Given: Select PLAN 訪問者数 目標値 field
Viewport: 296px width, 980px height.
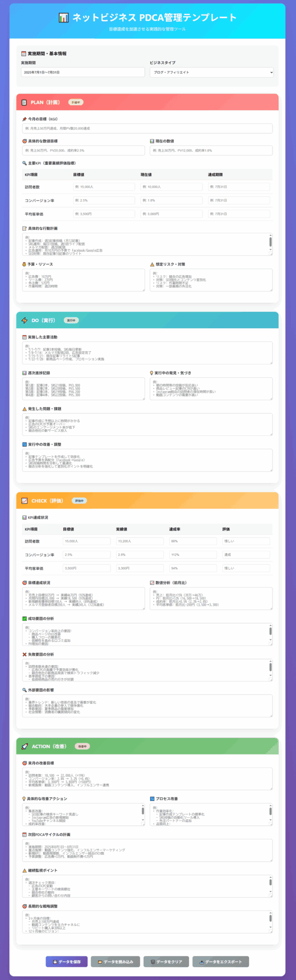Looking at the screenshot, I should (104, 187).
